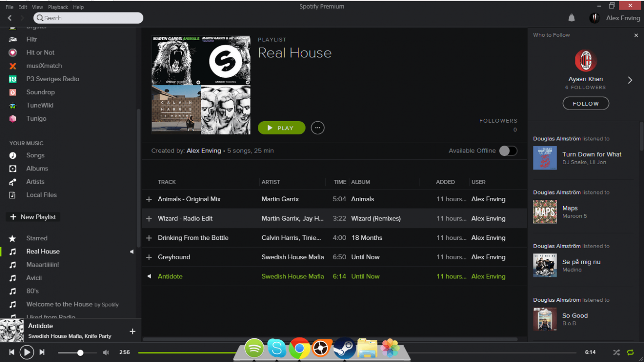This screenshot has width=644, height=362.
Task: Add Wizard - Radio Edit with plus icon
Action: (149, 219)
